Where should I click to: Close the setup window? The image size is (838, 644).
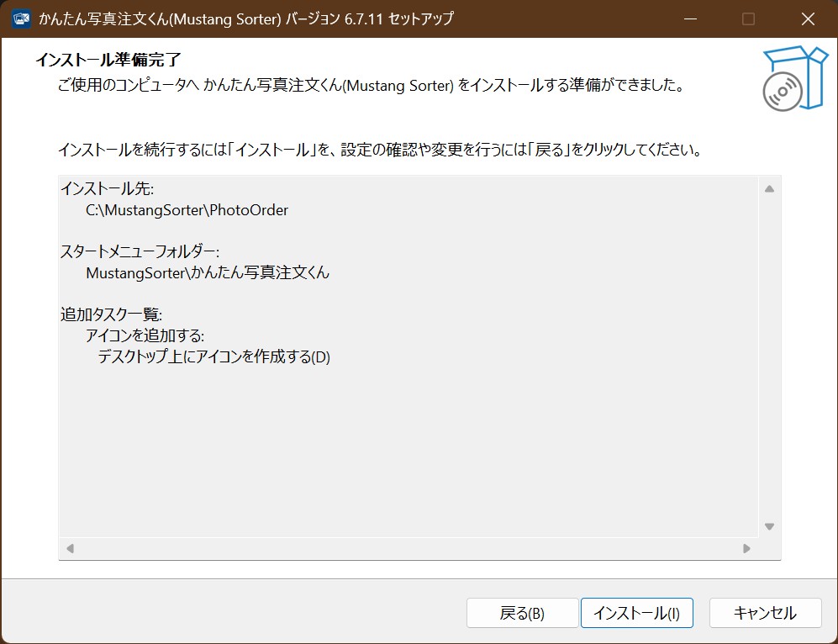[808, 18]
